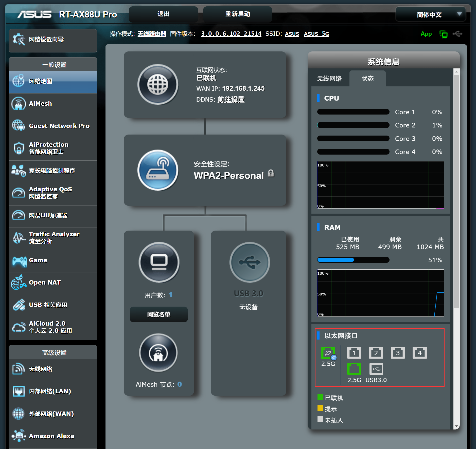The image size is (476, 449).
Task: Click the AiMesh 节点 count 0
Action: pyautogui.click(x=180, y=384)
